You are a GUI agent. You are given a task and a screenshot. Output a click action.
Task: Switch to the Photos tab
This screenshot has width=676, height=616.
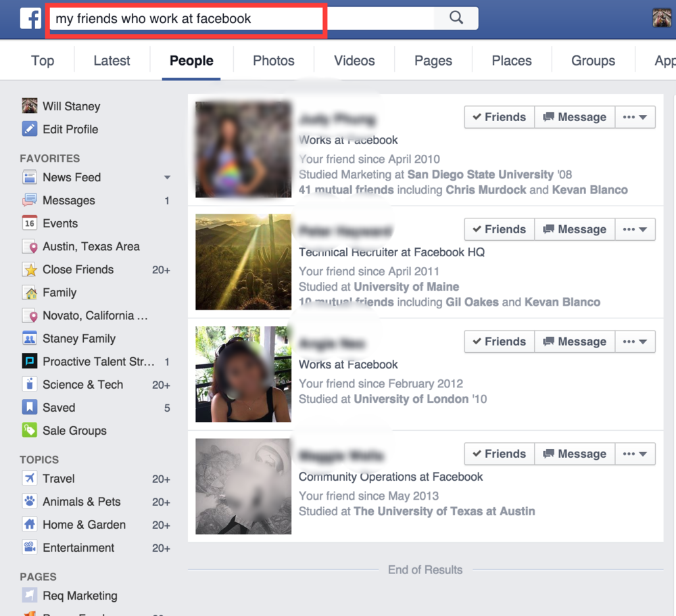click(274, 60)
